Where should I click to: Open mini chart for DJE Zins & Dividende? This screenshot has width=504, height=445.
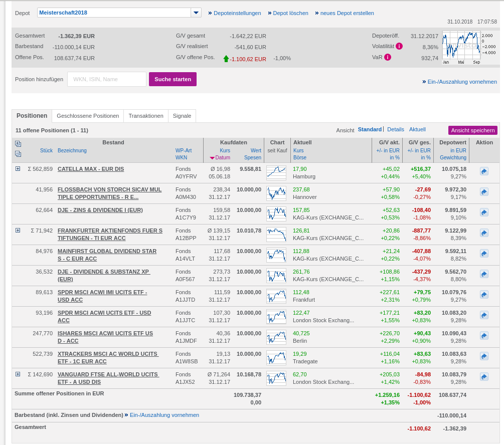point(276,214)
